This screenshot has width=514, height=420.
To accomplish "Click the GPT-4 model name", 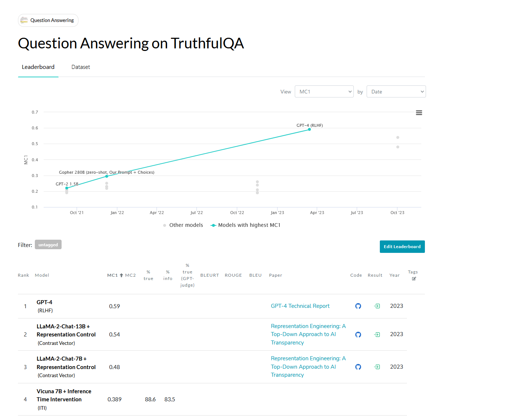I will [44, 302].
